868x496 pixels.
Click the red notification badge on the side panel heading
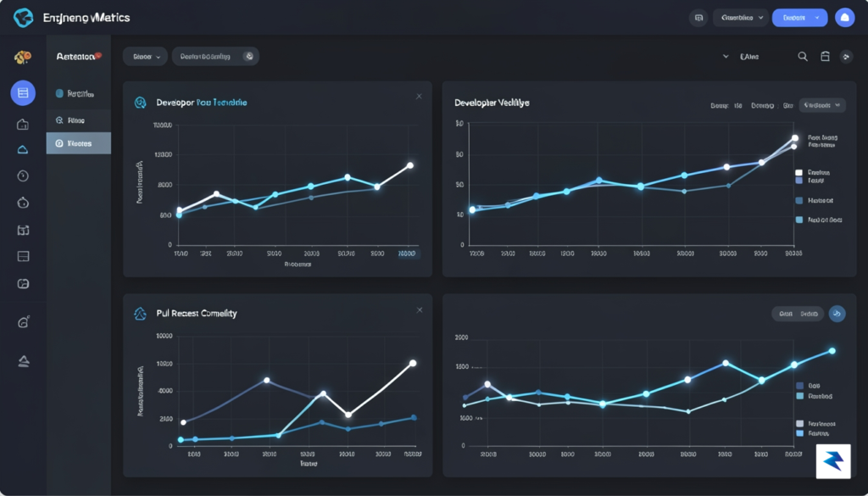tap(98, 55)
